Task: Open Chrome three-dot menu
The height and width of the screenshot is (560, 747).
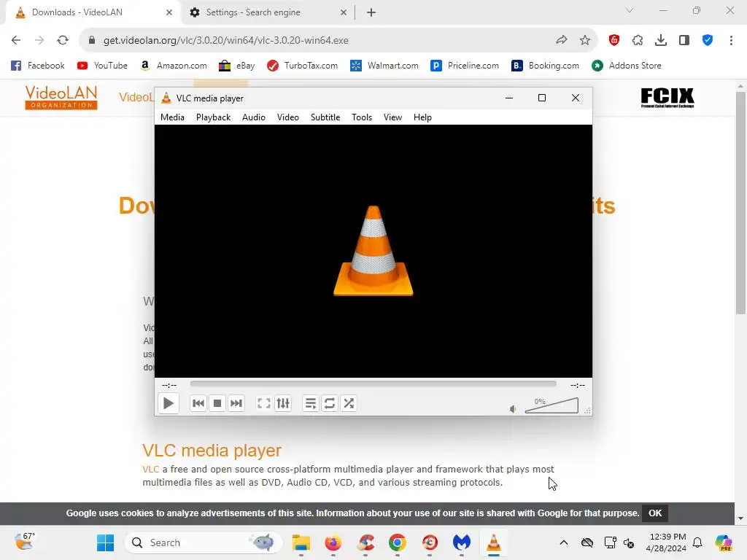Action: [731, 41]
